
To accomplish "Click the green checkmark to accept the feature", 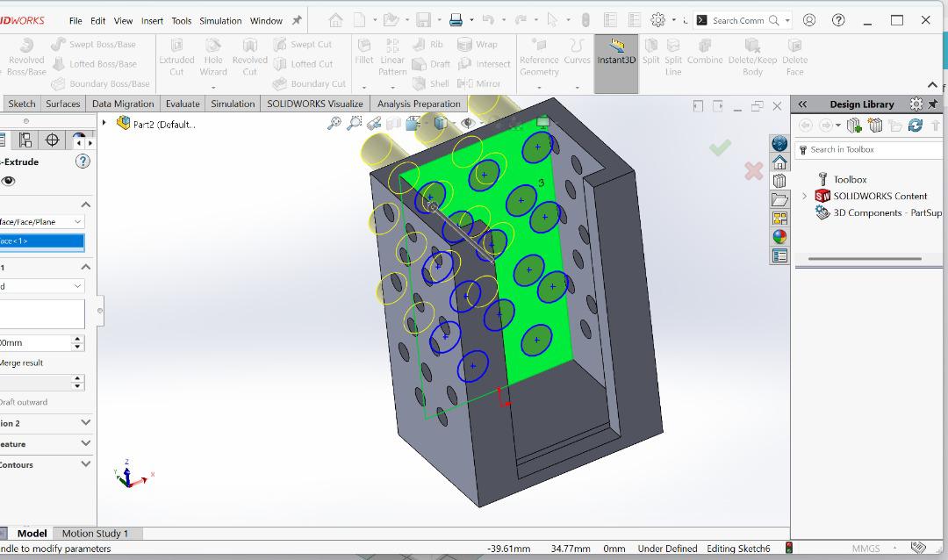I will 720,147.
